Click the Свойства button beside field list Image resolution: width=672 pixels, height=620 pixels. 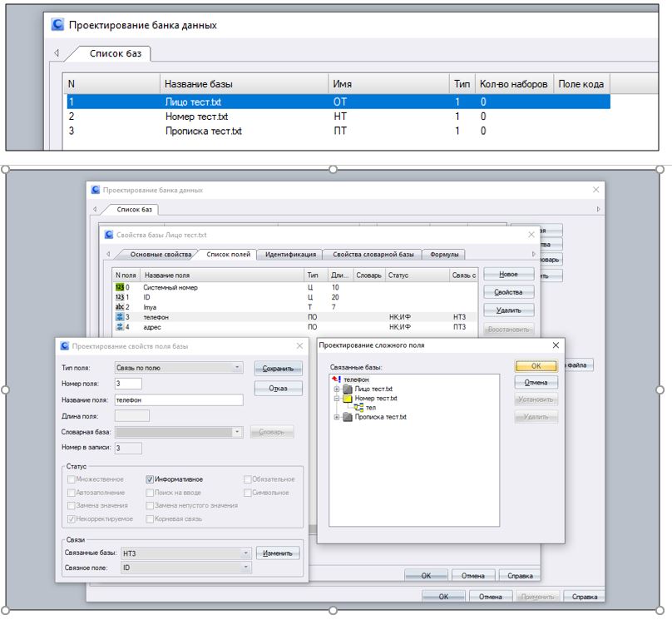(x=509, y=292)
